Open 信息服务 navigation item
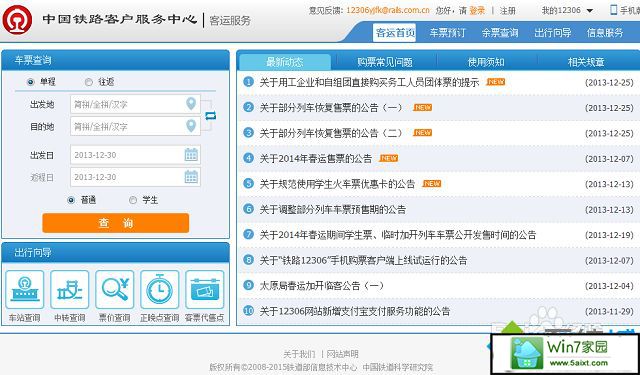The image size is (640, 375). coord(605,33)
